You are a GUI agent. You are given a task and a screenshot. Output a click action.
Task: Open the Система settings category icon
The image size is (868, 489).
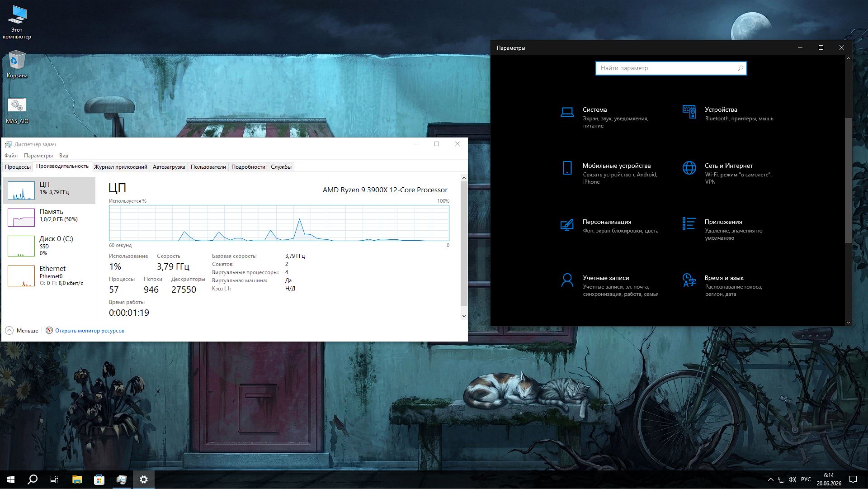tap(567, 112)
